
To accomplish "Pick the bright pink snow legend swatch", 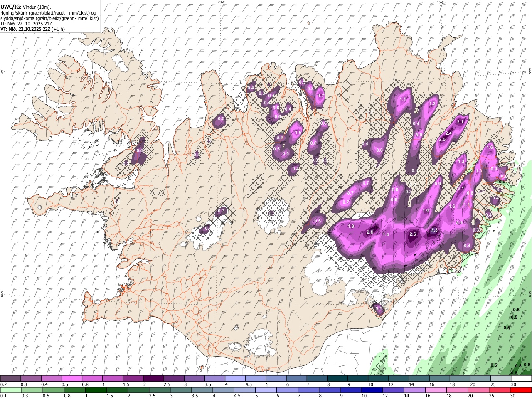I will point(73,378).
